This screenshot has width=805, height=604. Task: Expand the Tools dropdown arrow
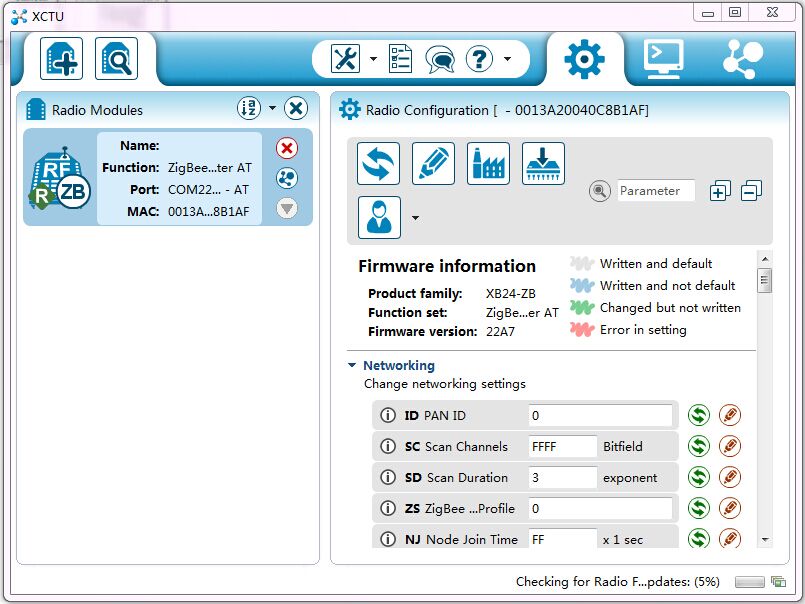(373, 59)
